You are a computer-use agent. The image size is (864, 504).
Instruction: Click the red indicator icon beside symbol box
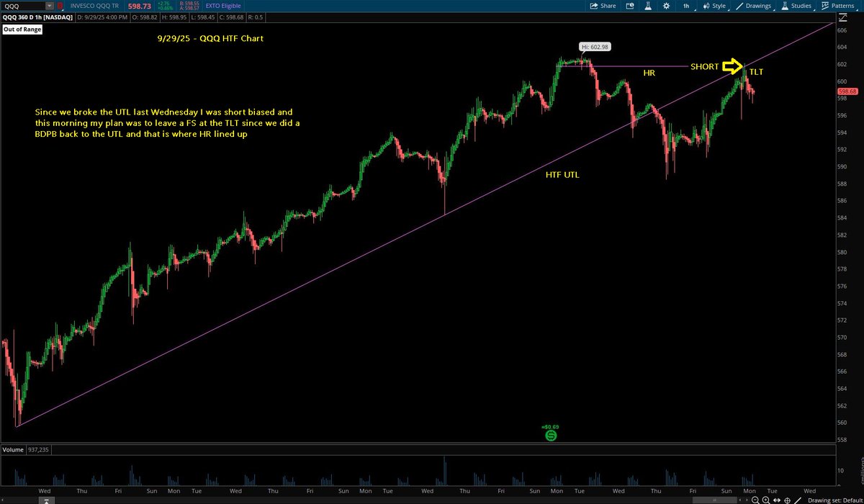(x=60, y=6)
